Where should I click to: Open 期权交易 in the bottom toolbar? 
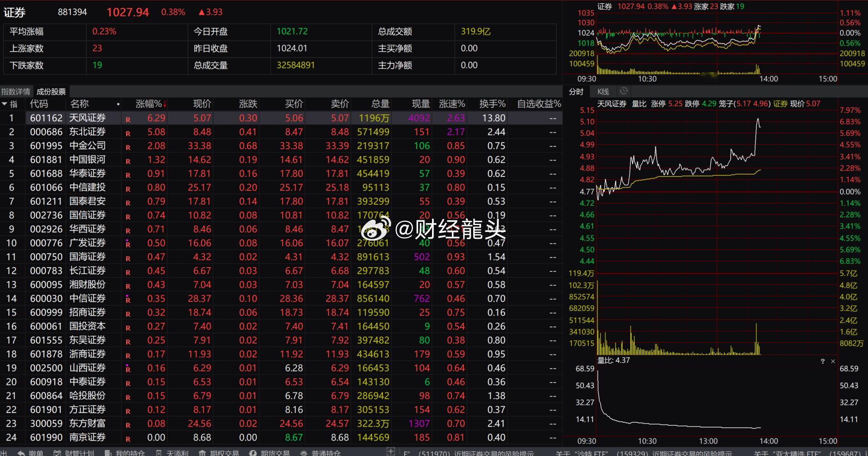[219, 453]
